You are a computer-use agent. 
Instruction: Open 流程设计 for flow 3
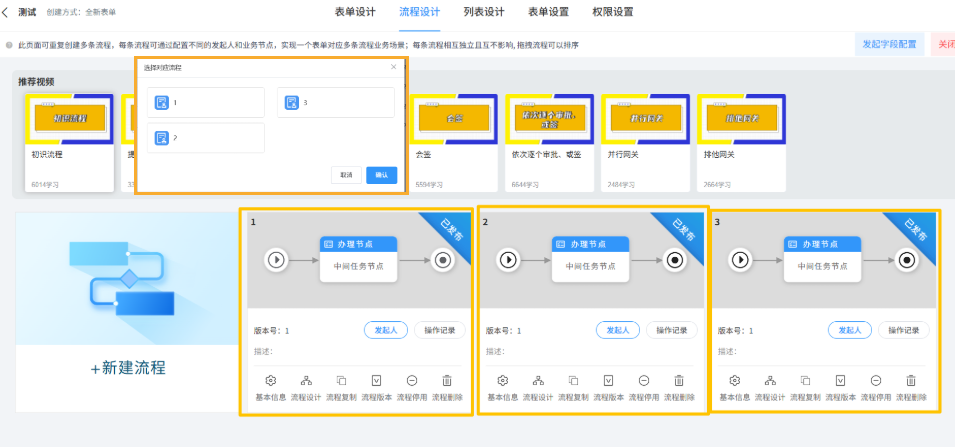tap(770, 388)
